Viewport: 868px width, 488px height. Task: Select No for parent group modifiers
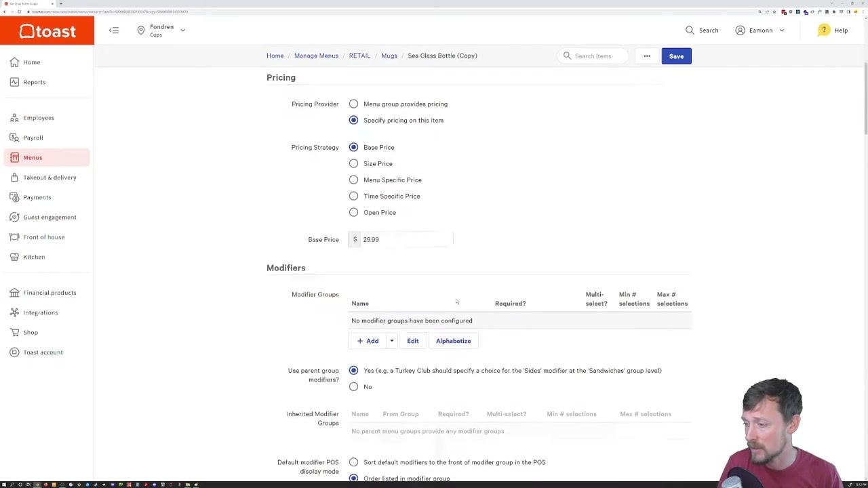353,387
